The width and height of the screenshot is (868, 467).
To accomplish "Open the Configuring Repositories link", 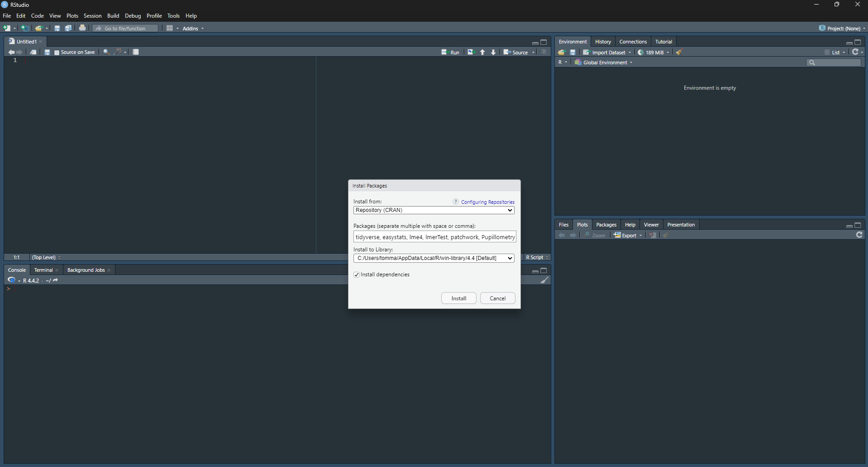I will pyautogui.click(x=487, y=202).
